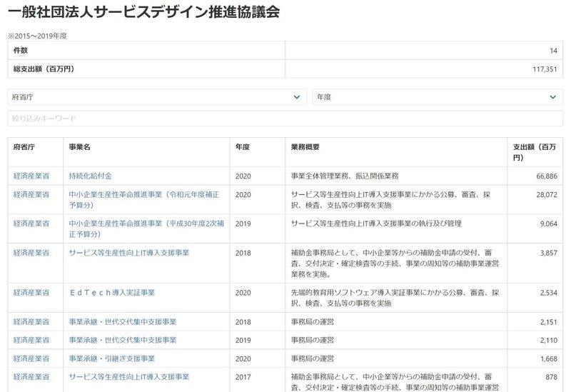571x392 pixels.
Task: Open the 2017 サービス等生産性向上IT導入支援事業 link
Action: pyautogui.click(x=129, y=377)
